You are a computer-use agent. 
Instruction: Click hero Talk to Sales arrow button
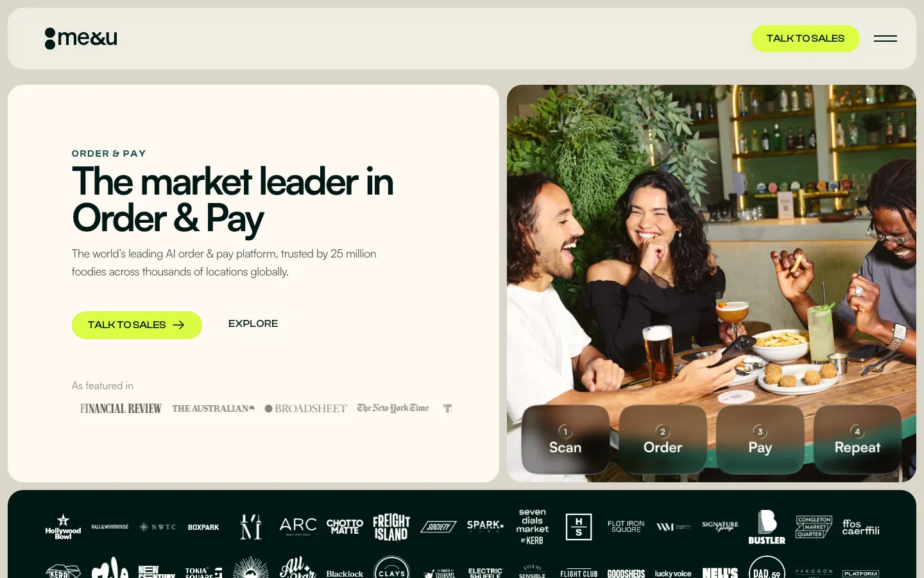[137, 325]
